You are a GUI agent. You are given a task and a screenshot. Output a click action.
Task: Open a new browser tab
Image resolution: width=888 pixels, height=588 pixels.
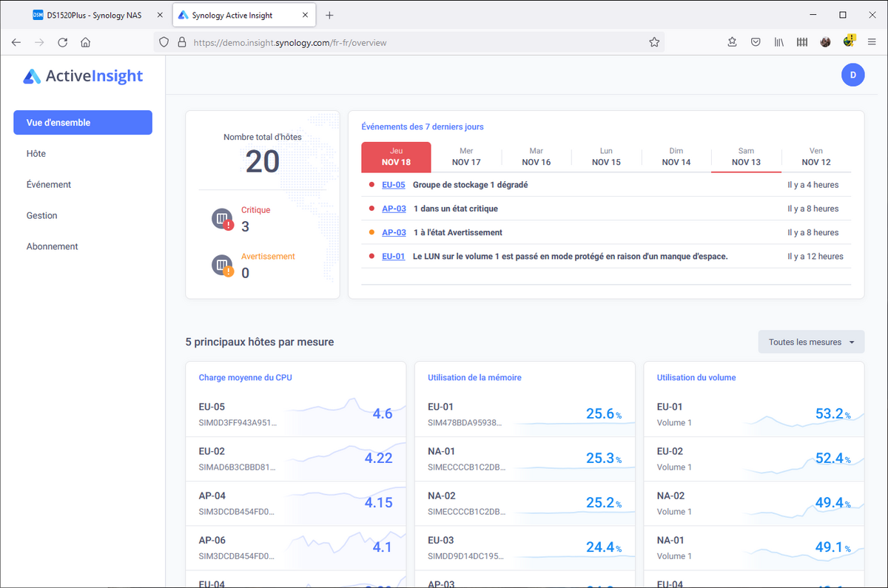point(329,15)
